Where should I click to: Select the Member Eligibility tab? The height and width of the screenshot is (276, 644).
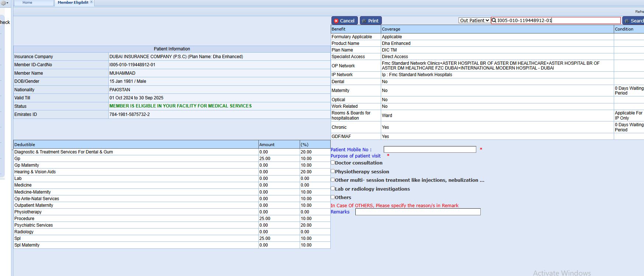point(73,3)
